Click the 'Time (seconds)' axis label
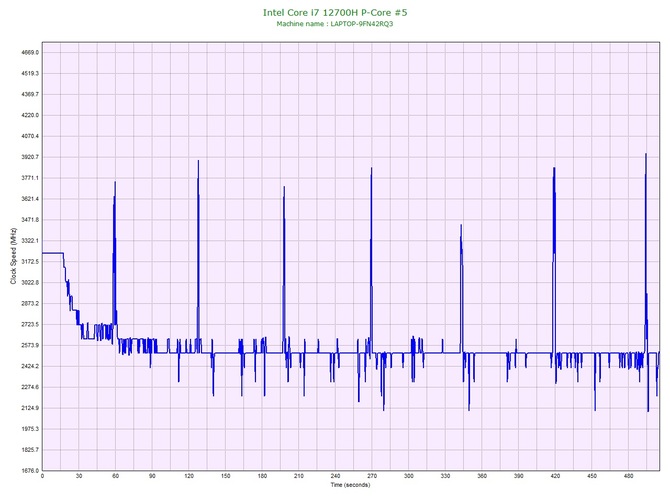 (x=350, y=485)
